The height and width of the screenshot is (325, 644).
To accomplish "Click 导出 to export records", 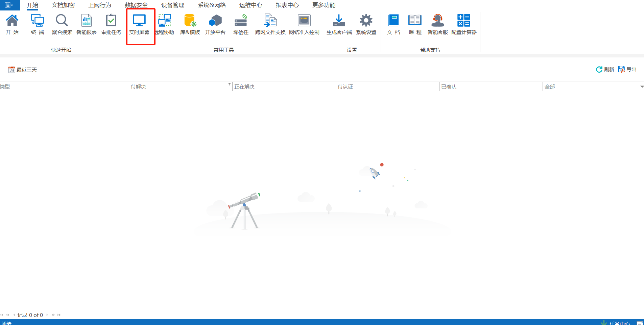I will coord(627,69).
